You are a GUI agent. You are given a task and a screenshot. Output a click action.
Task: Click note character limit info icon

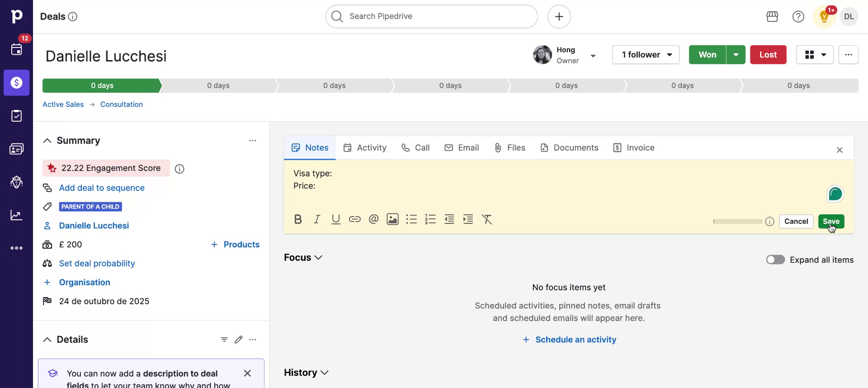[x=769, y=222]
